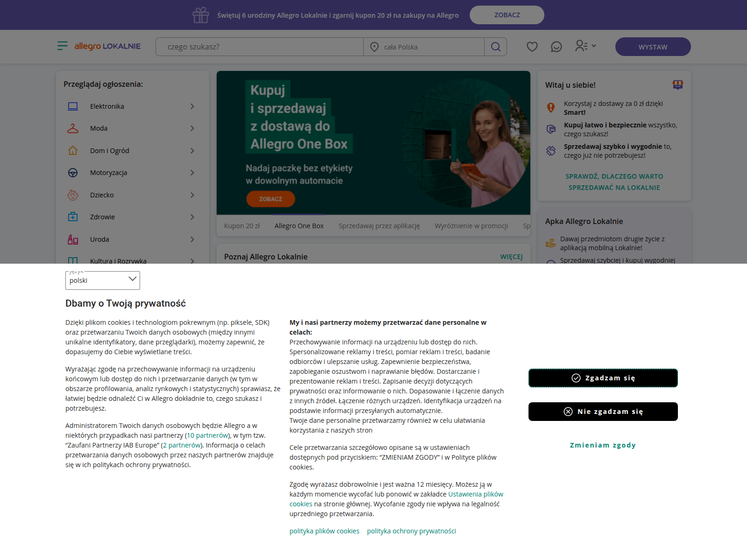
Task: Expand the account menu chevron
Action: tap(594, 46)
